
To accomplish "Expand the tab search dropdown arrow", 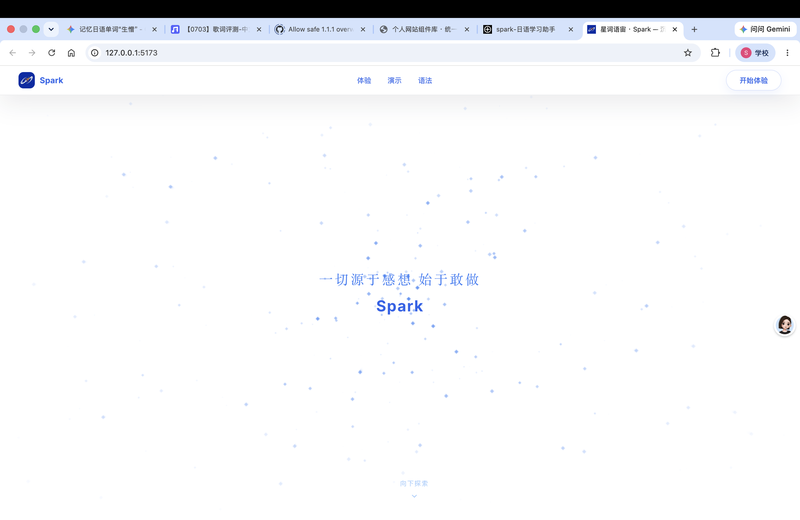I will point(51,29).
